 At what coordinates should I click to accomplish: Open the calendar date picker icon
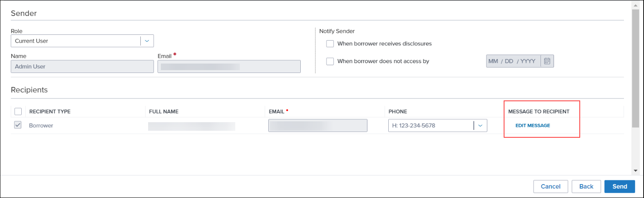[547, 61]
